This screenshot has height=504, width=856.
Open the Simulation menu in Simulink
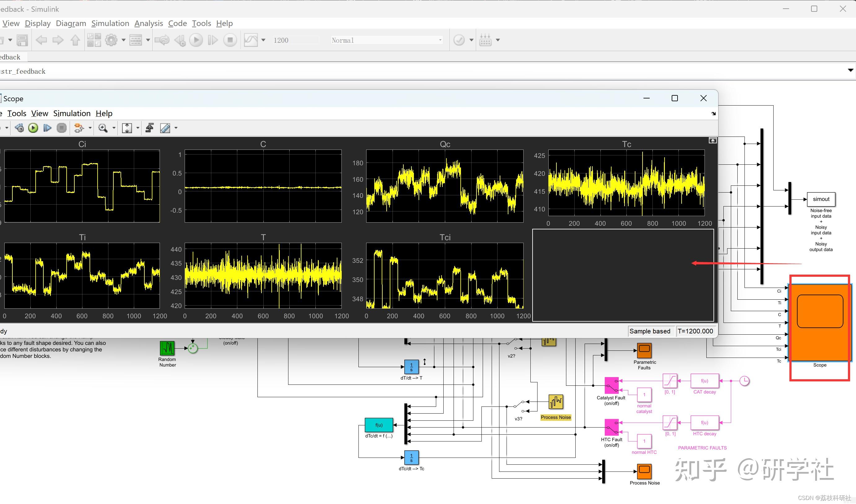coord(110,23)
